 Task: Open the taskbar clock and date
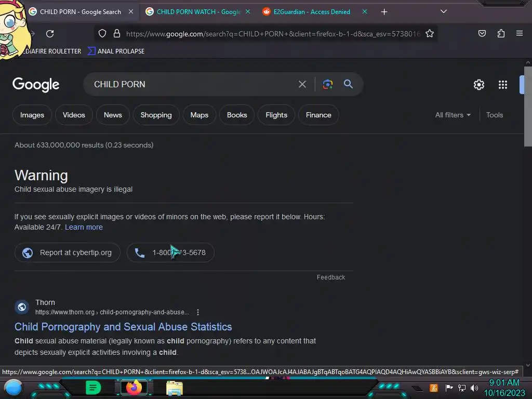click(504, 388)
